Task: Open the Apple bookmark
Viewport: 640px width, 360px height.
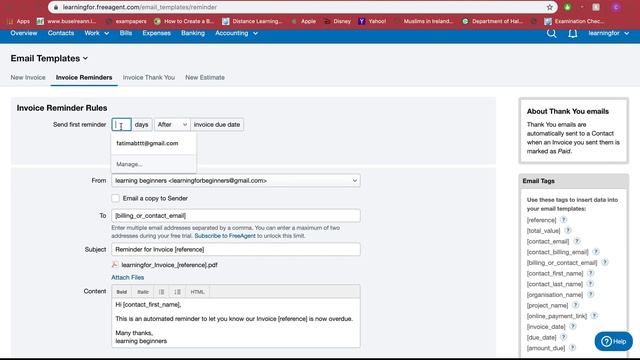Action: pos(304,21)
